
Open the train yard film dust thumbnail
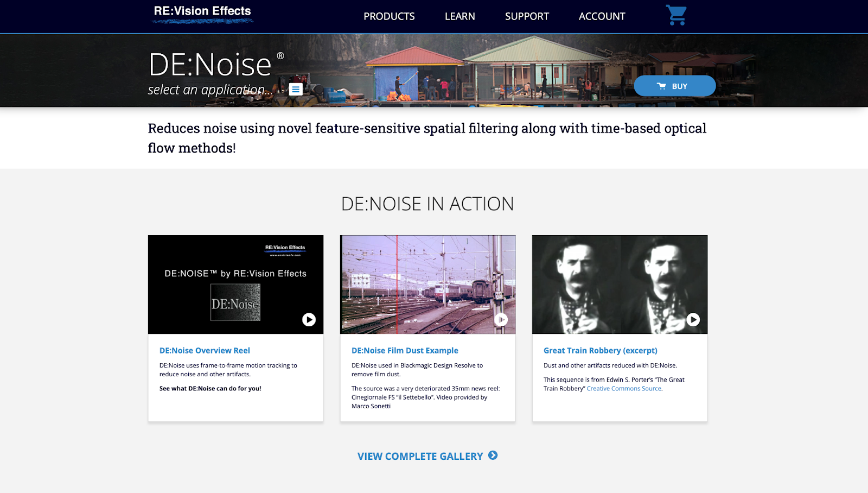pos(427,285)
